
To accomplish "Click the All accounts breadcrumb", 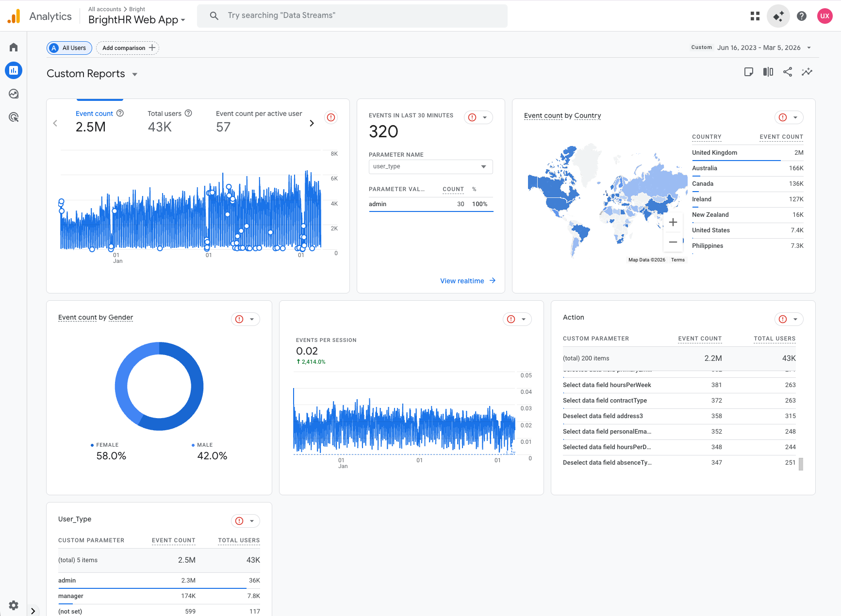I will [105, 9].
